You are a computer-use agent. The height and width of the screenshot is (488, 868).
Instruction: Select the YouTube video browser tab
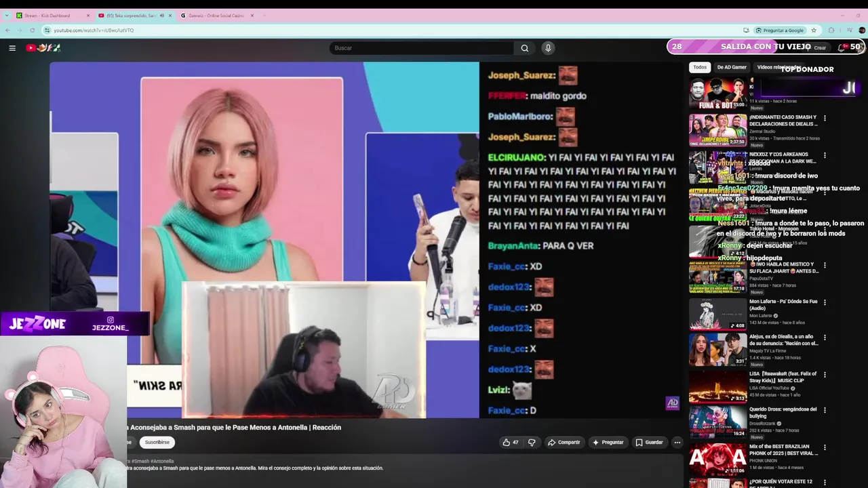[x=134, y=16]
